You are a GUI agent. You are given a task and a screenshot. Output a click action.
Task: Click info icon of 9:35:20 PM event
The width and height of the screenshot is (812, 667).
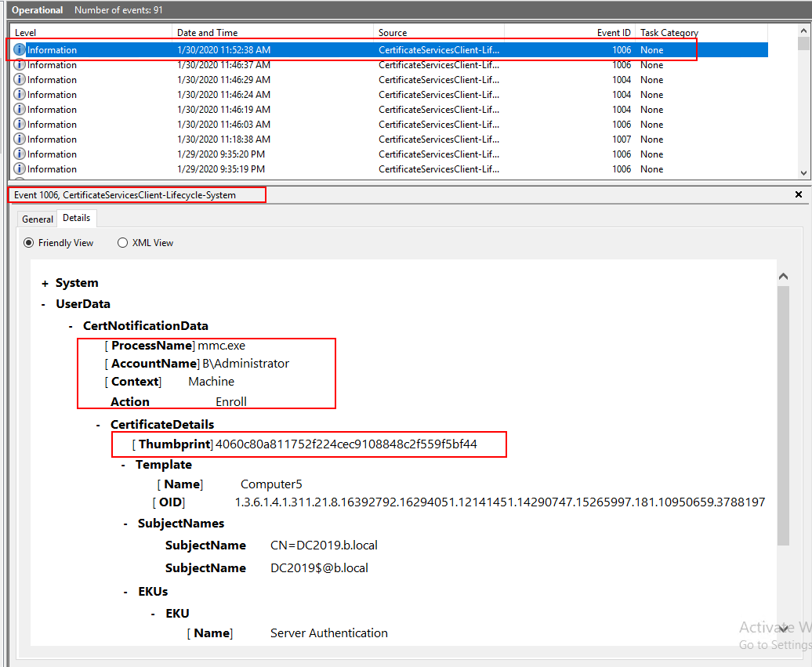click(x=20, y=154)
